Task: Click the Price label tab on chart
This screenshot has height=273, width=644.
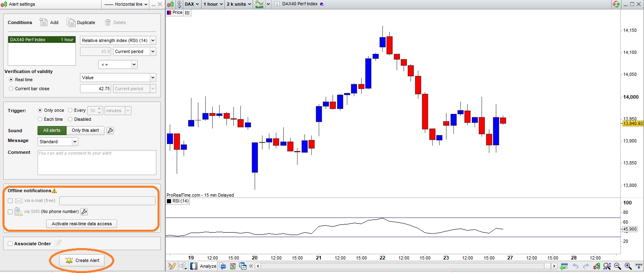Action: click(x=175, y=13)
